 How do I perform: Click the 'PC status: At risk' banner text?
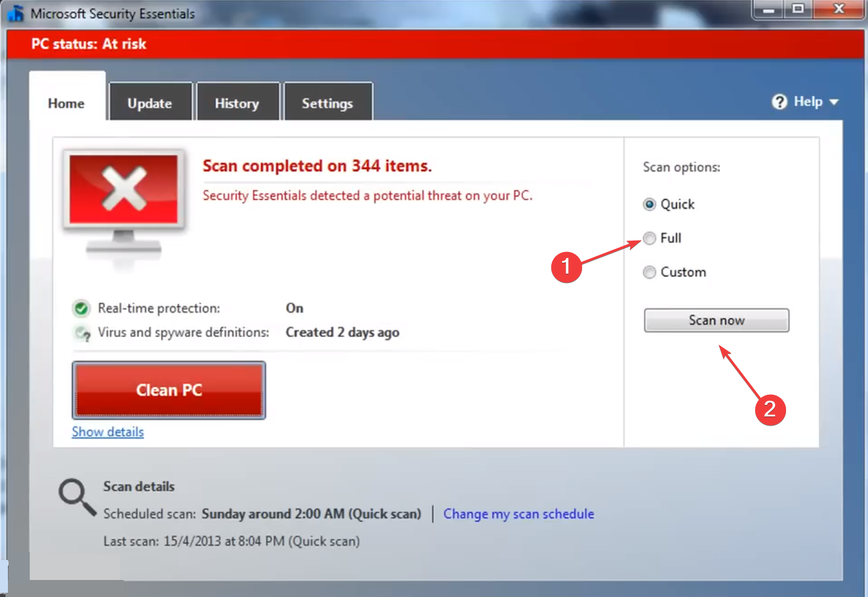[89, 44]
